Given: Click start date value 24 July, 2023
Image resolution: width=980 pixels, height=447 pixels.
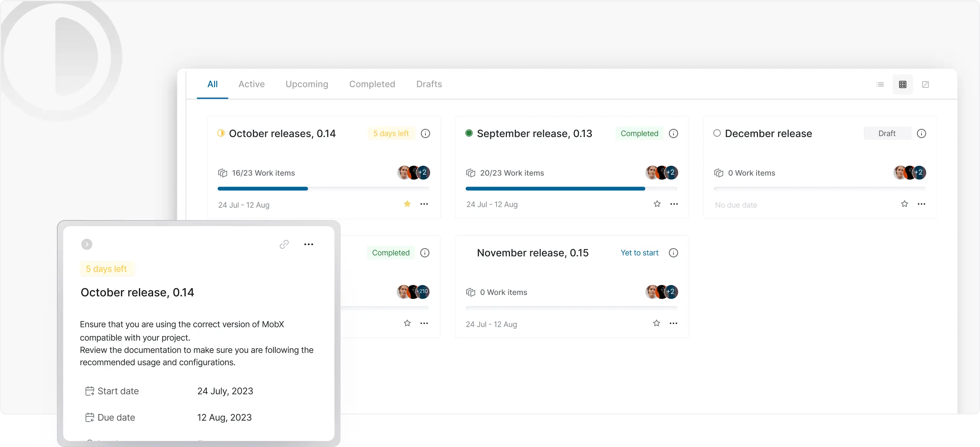Looking at the screenshot, I should [225, 391].
